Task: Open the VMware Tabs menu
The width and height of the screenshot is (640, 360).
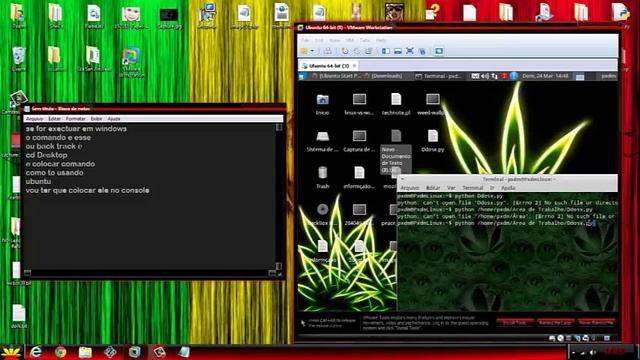Action: tap(365, 40)
